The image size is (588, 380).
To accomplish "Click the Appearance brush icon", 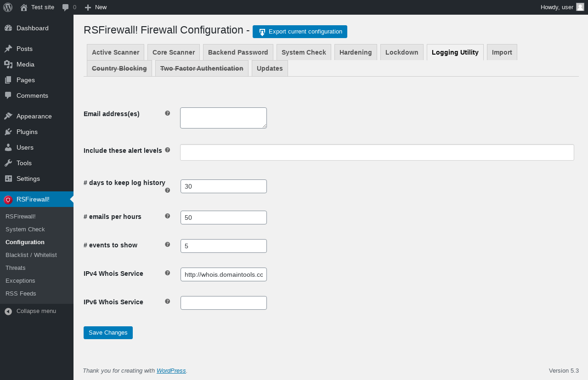I will (8, 116).
